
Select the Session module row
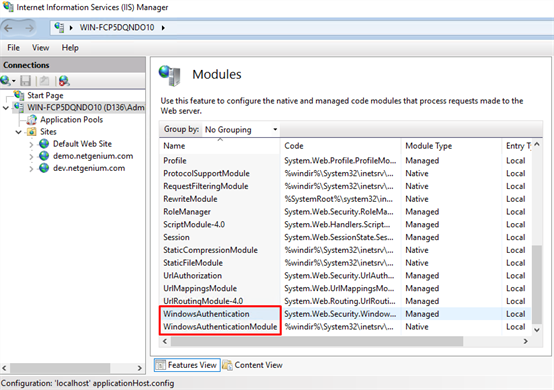(345, 237)
